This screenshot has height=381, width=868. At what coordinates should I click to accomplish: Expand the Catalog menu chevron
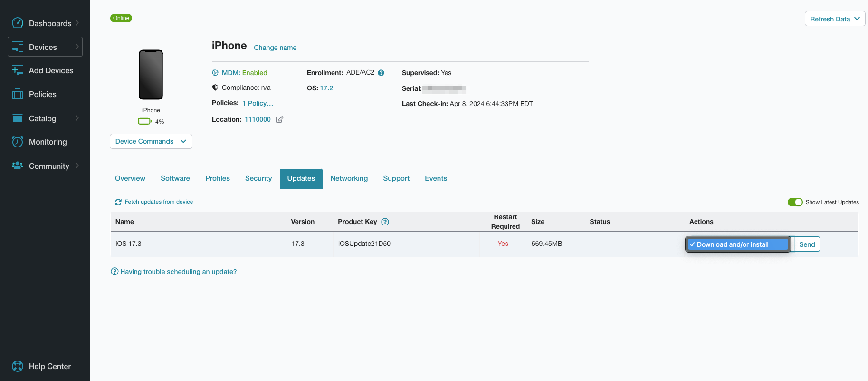click(77, 118)
